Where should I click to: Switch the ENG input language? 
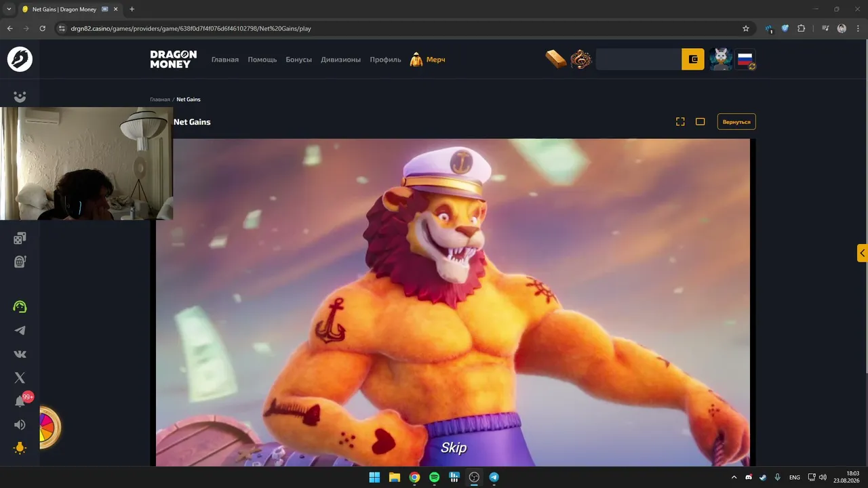click(795, 477)
